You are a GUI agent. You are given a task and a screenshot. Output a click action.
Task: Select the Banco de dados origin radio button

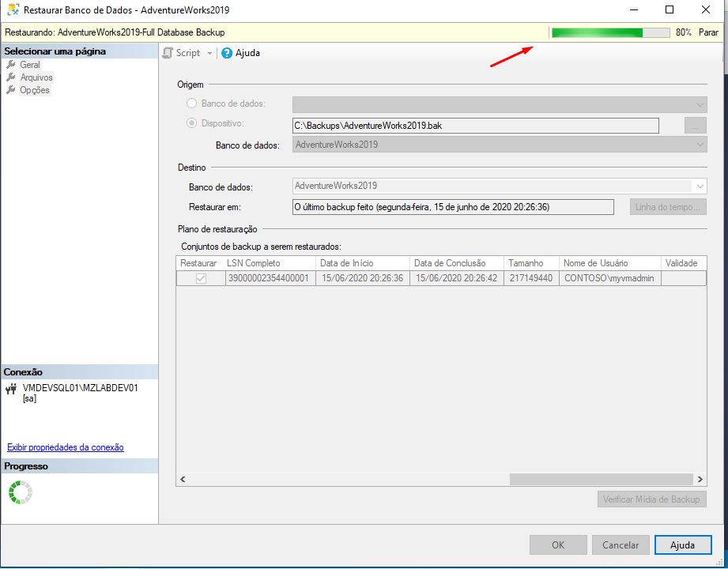tap(191, 104)
